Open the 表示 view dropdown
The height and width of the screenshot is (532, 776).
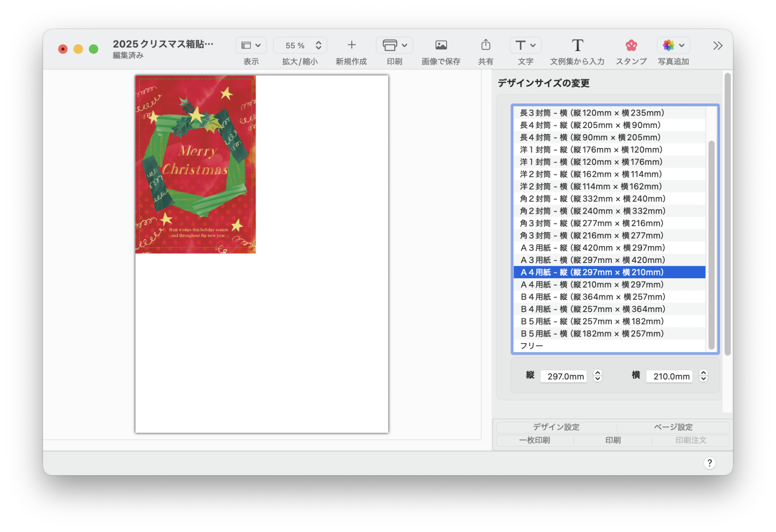(251, 45)
